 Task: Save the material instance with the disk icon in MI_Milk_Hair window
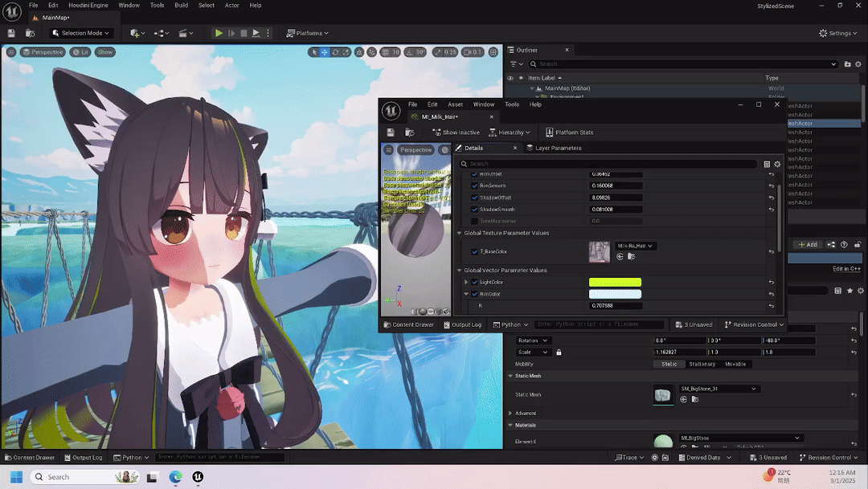[x=391, y=132]
